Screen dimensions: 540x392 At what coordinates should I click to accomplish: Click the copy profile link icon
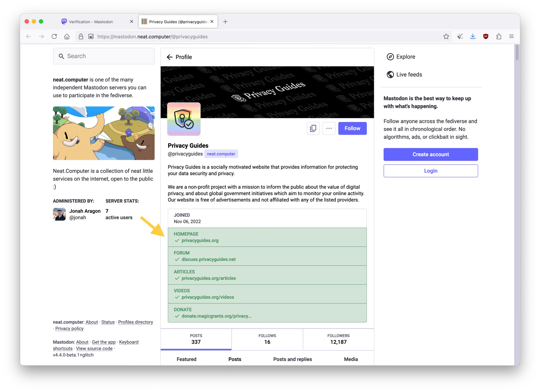(x=313, y=128)
